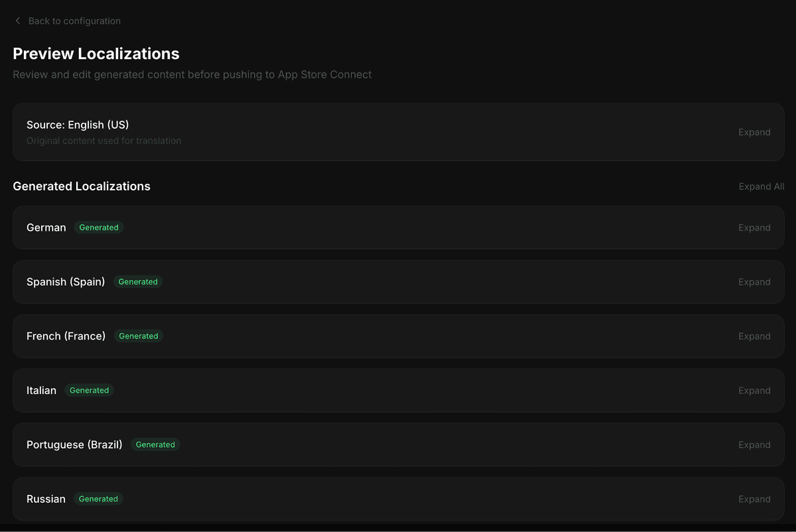Go back to configuration
This screenshot has width=796, height=532.
click(74, 21)
